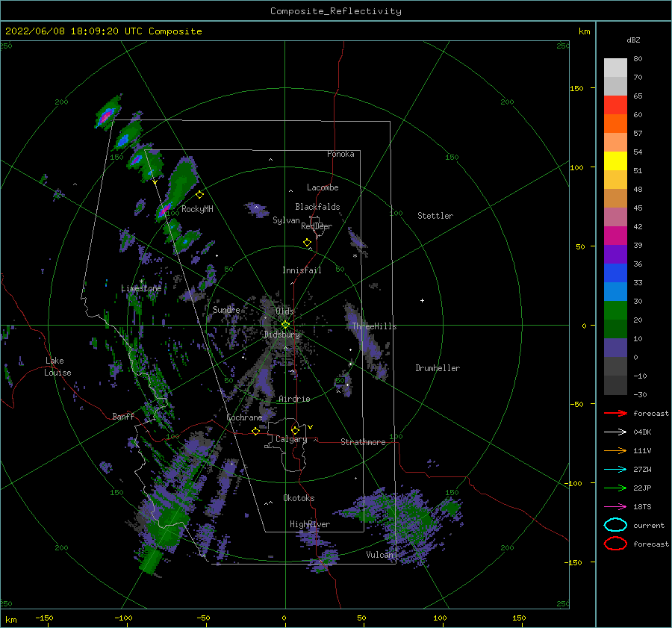Click the Drumheller city label
Viewport: 672px width, 628px height.
click(438, 368)
